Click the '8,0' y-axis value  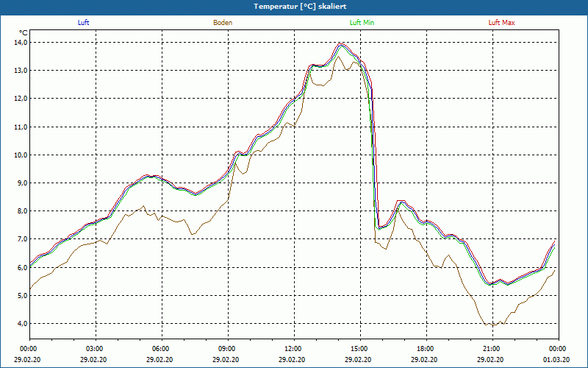[22, 211]
